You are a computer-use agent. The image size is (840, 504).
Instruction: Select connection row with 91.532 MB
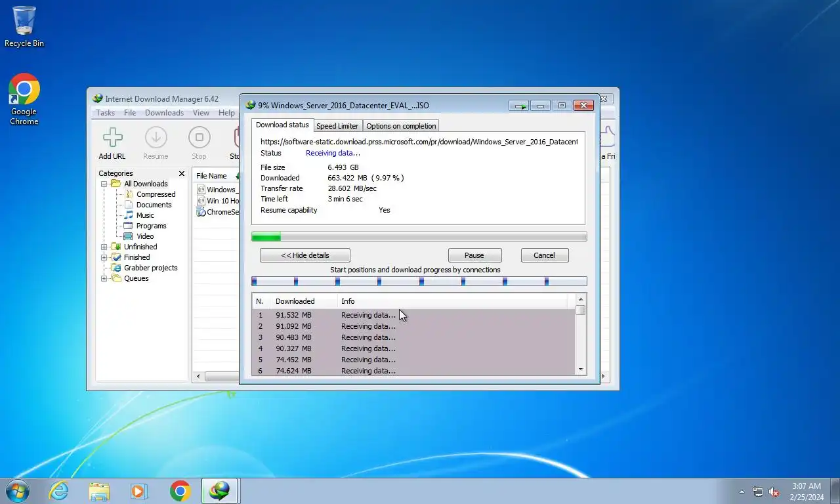[413, 315]
